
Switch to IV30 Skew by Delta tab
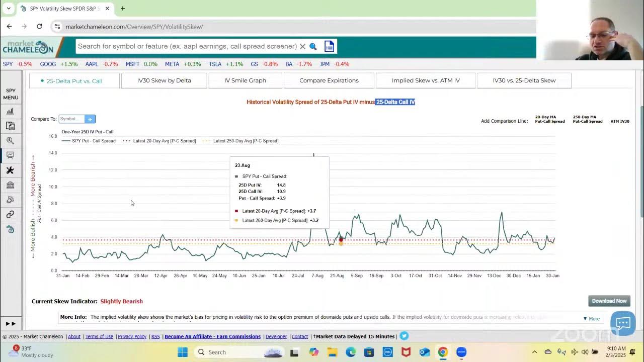tap(164, 80)
